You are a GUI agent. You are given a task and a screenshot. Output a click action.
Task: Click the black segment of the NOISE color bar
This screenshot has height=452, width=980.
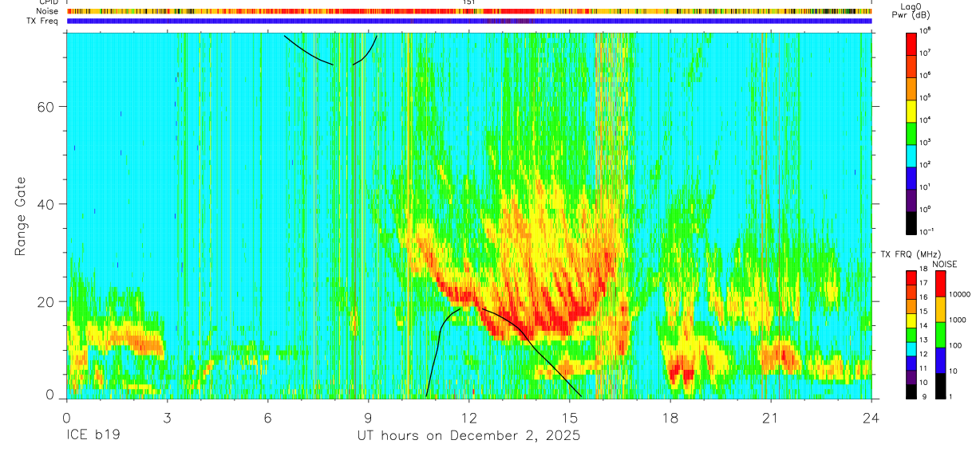click(940, 386)
